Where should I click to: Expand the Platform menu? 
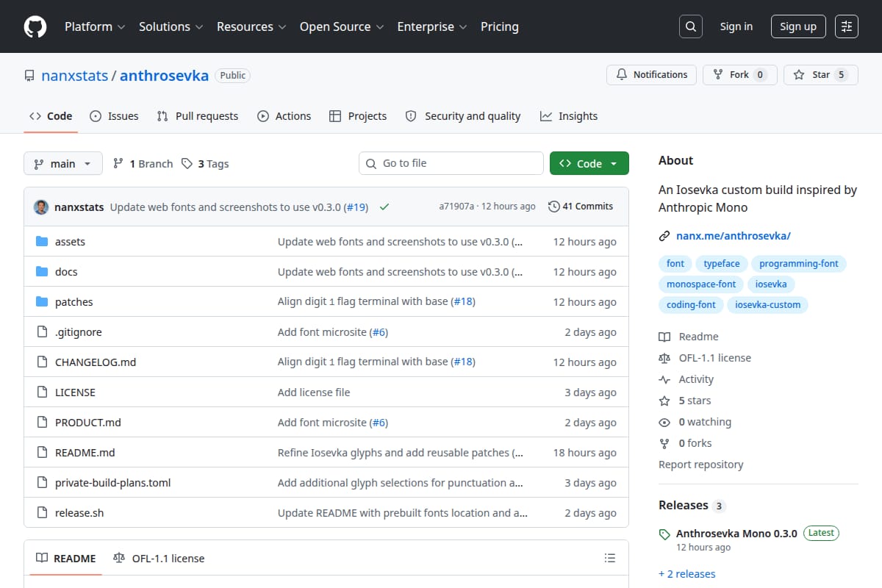click(x=93, y=26)
